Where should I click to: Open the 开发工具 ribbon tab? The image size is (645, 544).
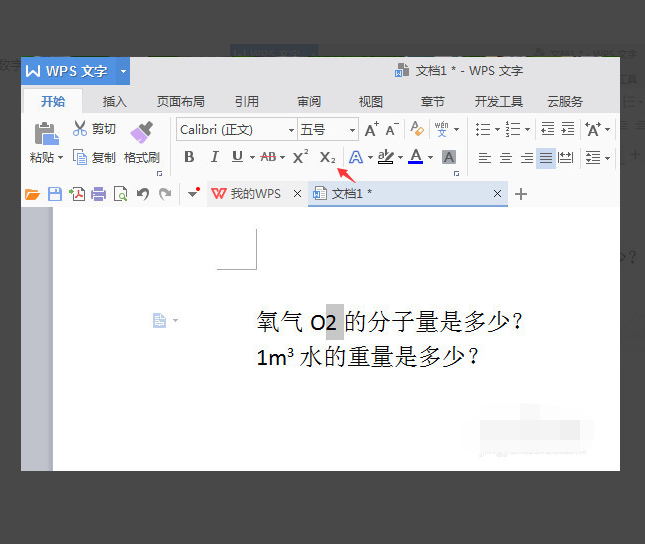[499, 101]
